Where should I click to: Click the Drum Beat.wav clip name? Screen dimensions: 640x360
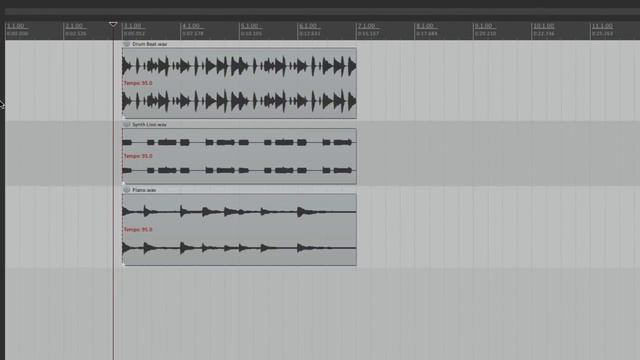point(149,44)
